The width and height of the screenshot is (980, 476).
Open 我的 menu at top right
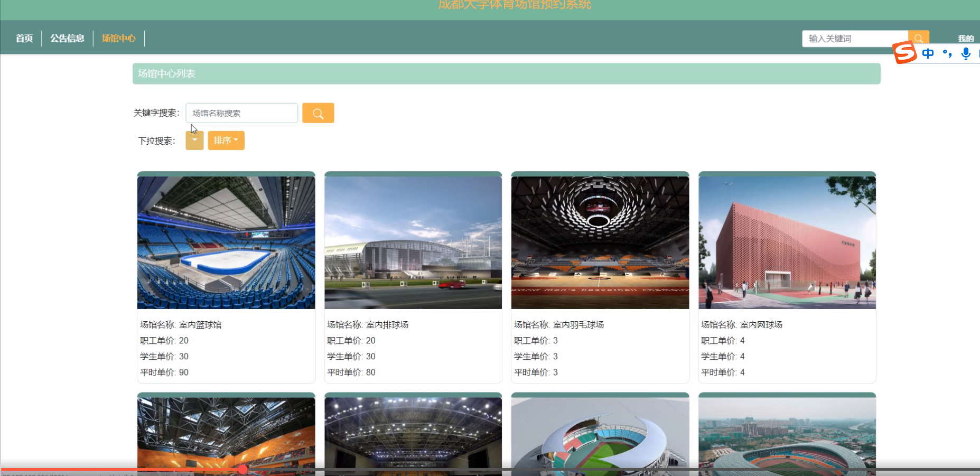coord(966,39)
